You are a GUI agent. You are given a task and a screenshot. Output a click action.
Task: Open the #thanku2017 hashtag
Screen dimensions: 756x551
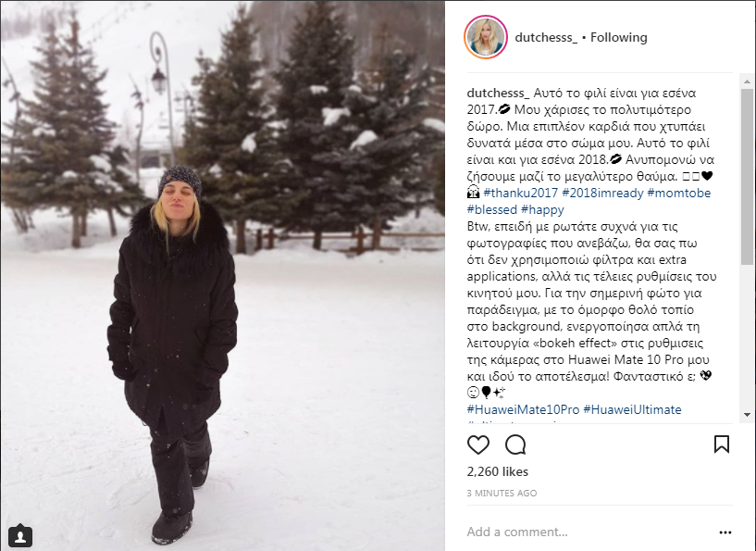(520, 193)
